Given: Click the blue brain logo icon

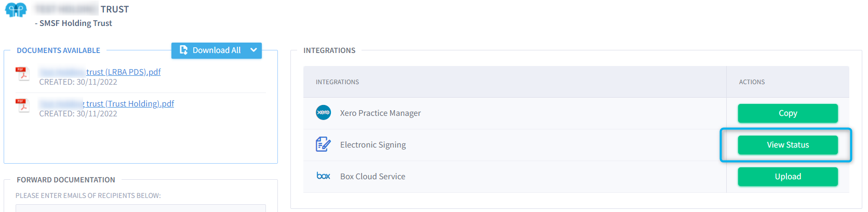Looking at the screenshot, I should pos(16,10).
